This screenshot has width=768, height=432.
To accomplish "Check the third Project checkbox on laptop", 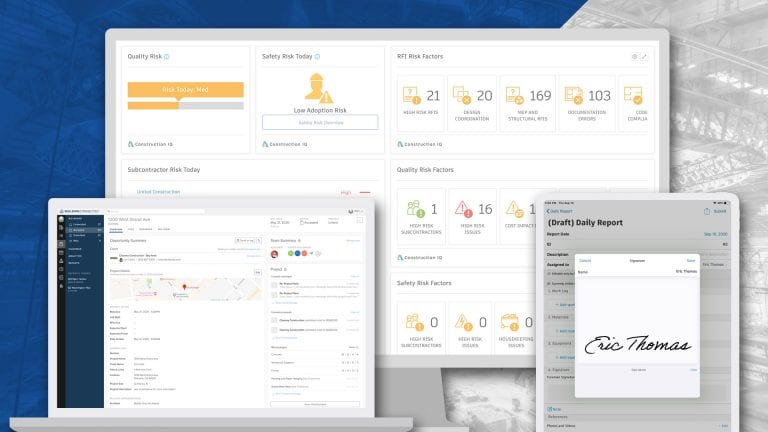I will (x=274, y=320).
